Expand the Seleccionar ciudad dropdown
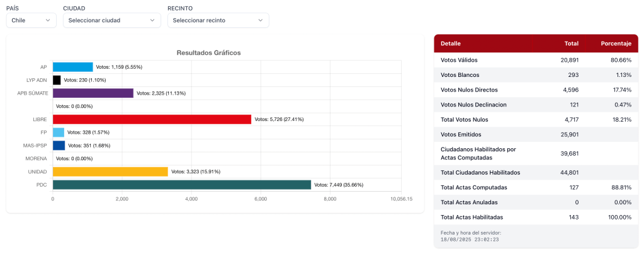Viewport: 644px width, 256px height. point(111,20)
